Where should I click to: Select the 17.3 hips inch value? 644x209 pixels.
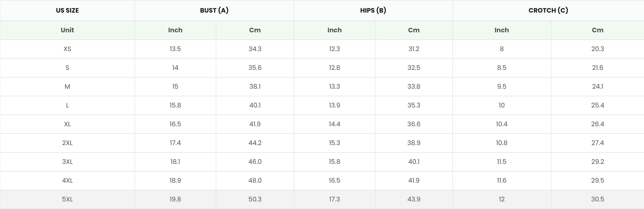(334, 199)
